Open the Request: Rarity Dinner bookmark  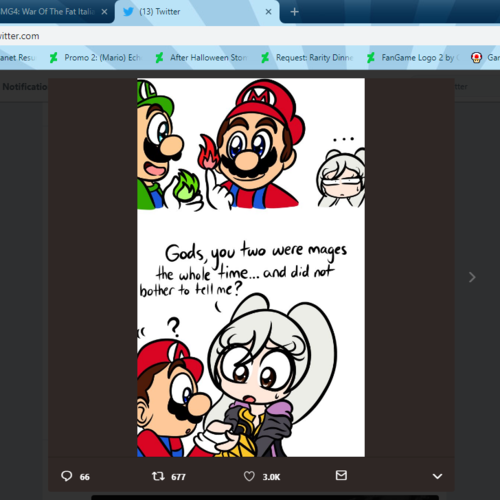point(307,58)
